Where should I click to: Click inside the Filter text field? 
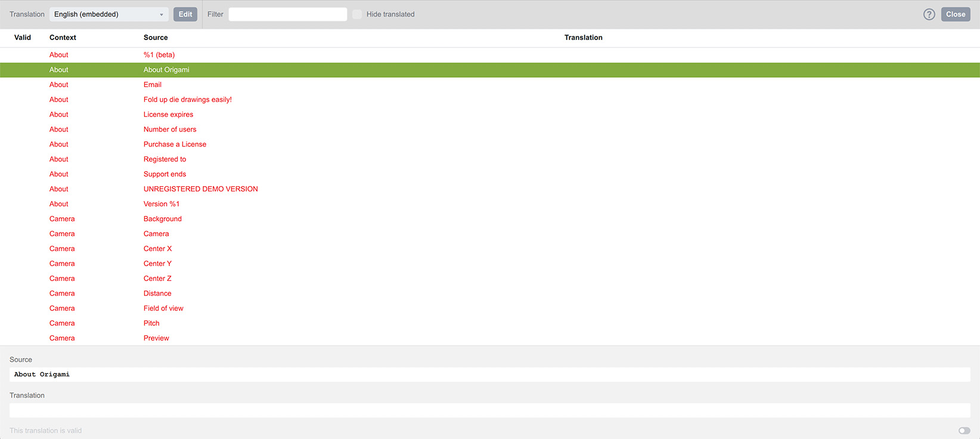coord(288,14)
